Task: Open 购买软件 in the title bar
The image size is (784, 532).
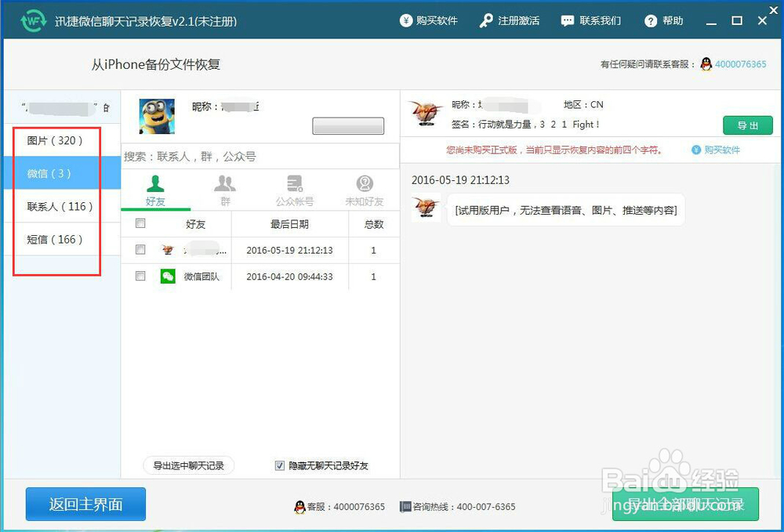Action: point(429,20)
